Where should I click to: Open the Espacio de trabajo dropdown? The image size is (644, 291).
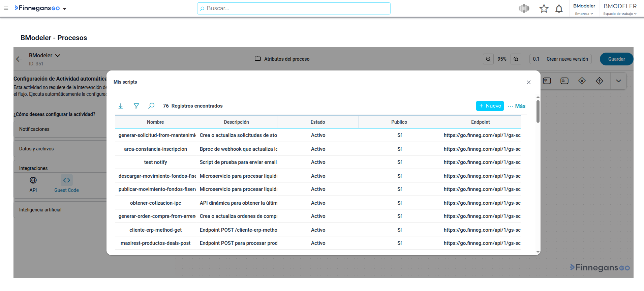point(620,14)
